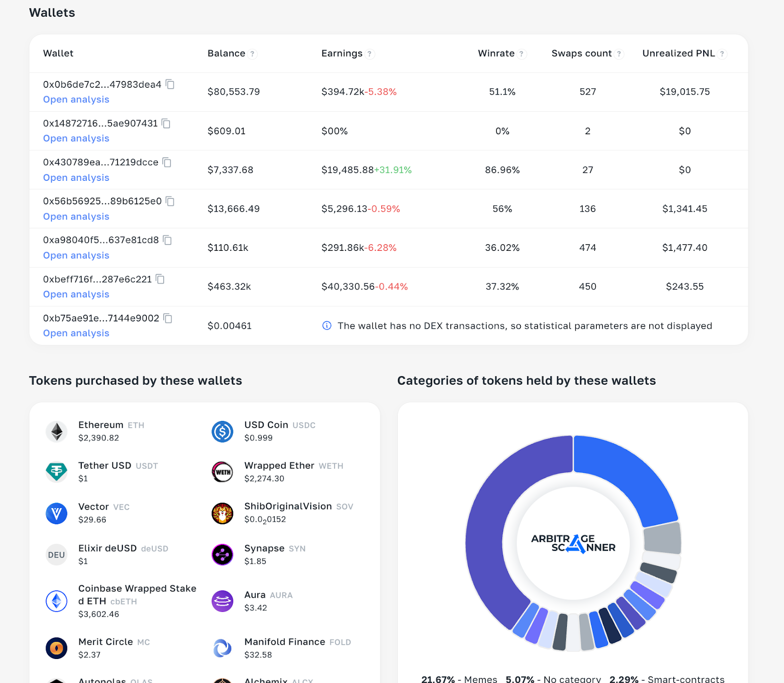
Task: Copy address 0x430789ea...71219dcce
Action: (167, 162)
